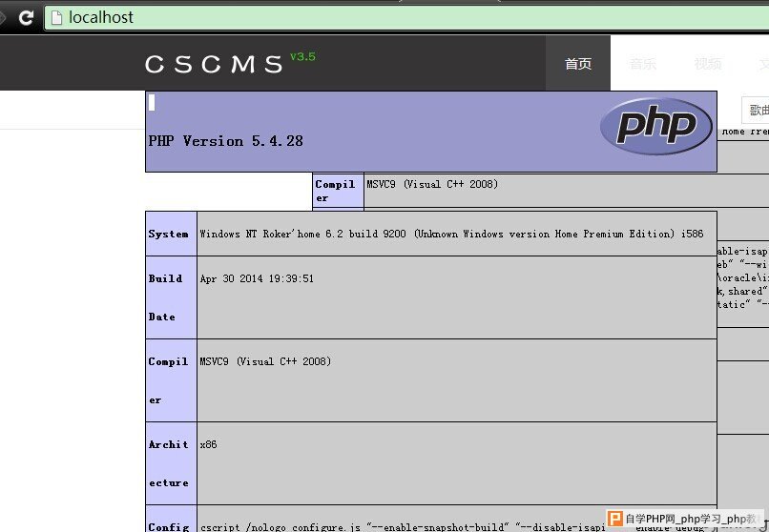The image size is (769, 532).
Task: Select the Build Date row label
Action: (x=171, y=297)
